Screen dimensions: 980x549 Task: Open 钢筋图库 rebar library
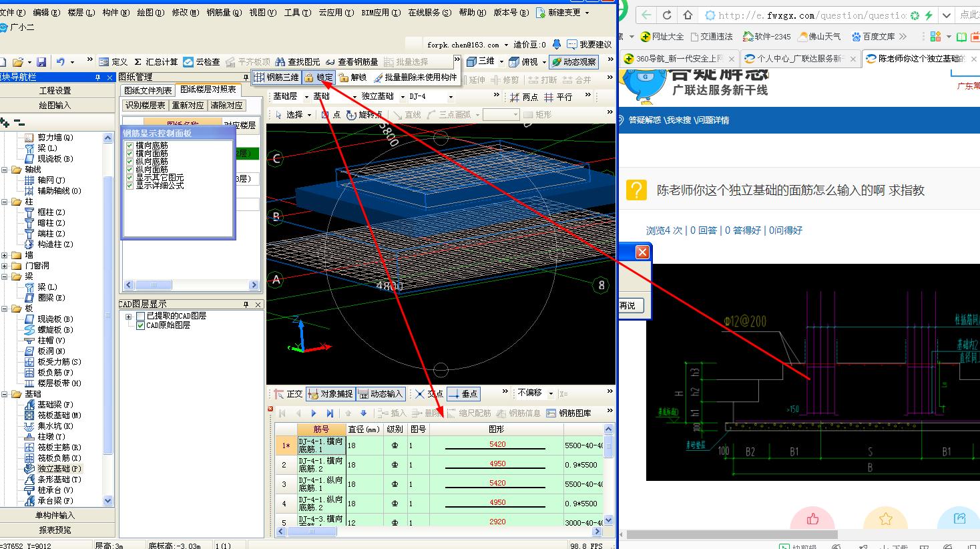tap(569, 413)
